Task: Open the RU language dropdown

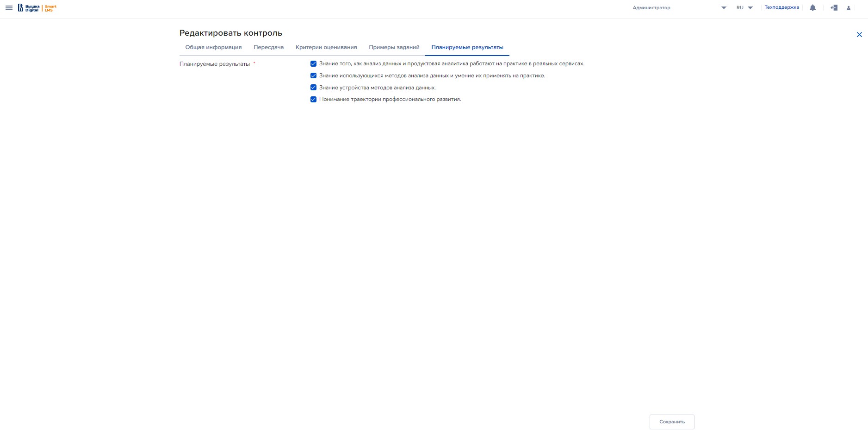Action: [744, 8]
